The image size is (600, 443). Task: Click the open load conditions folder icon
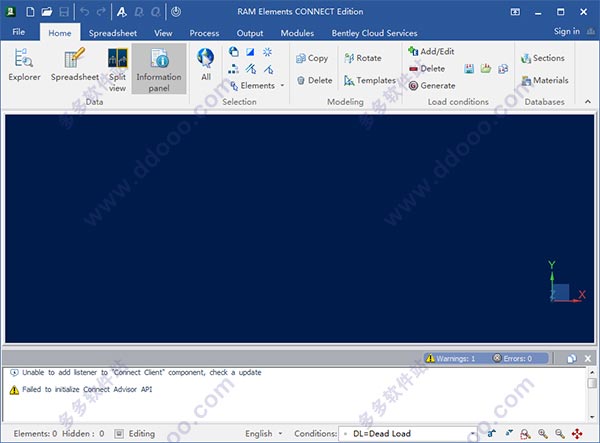point(486,69)
